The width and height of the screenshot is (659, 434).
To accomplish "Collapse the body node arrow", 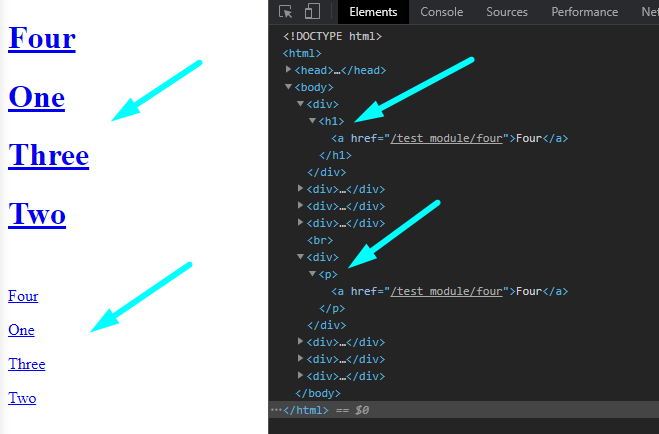I will [x=289, y=87].
